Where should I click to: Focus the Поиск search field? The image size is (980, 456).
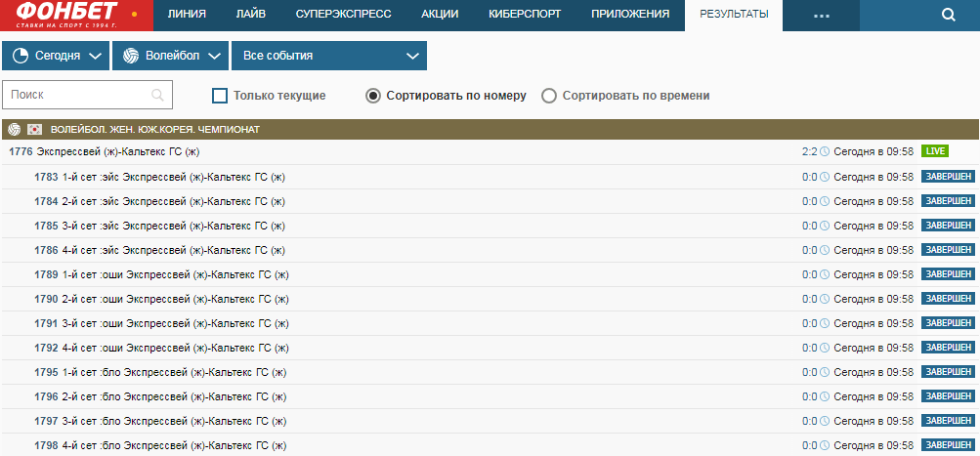(88, 95)
